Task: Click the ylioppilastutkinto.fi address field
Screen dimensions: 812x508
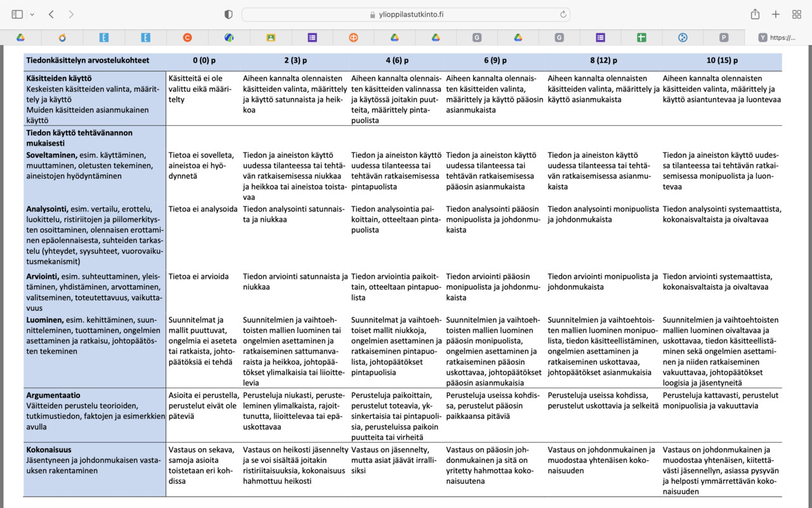Action: tap(406, 14)
